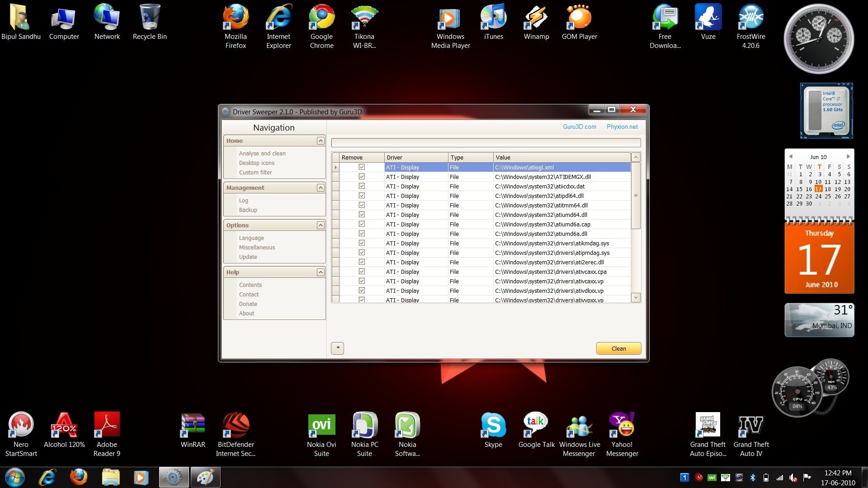Collapse the Management navigation section
Screen dimensions: 868x488
pyautogui.click(x=321, y=188)
